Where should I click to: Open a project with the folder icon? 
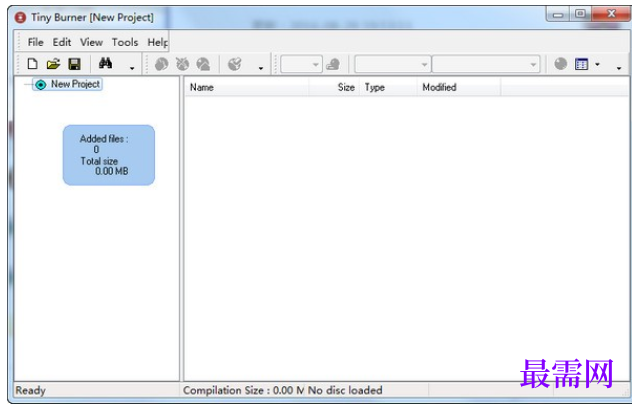click(x=53, y=64)
